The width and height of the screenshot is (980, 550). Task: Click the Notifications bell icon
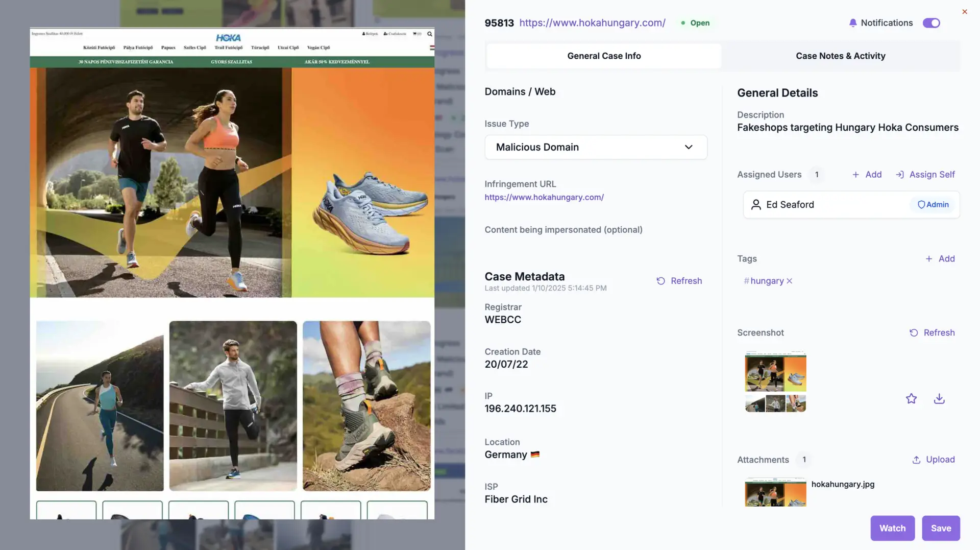852,23
